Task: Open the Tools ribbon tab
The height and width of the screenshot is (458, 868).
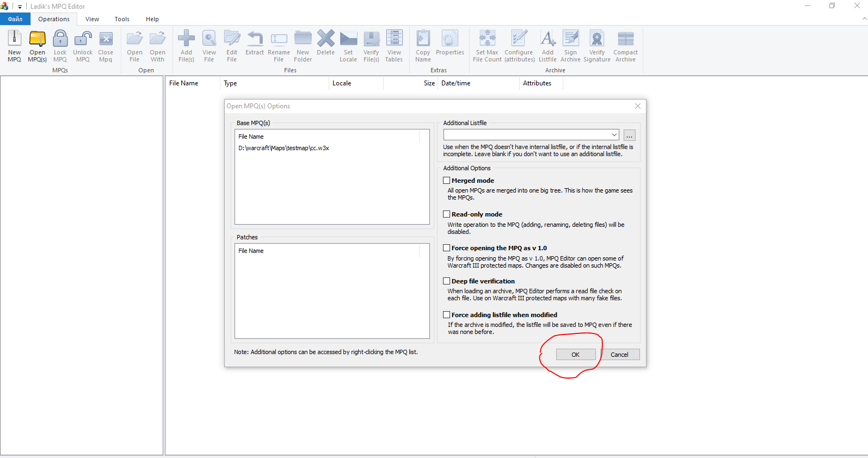Action: (122, 19)
